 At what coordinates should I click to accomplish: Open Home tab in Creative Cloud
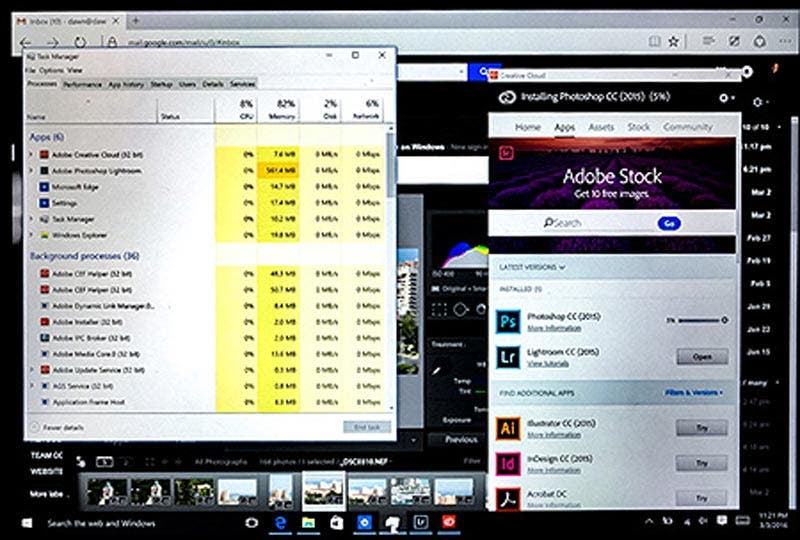[528, 127]
